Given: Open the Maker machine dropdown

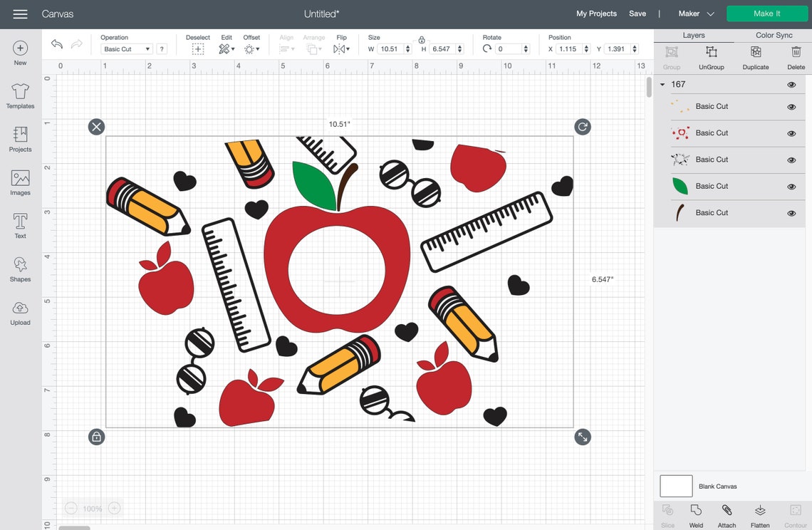Looking at the screenshot, I should tap(696, 14).
